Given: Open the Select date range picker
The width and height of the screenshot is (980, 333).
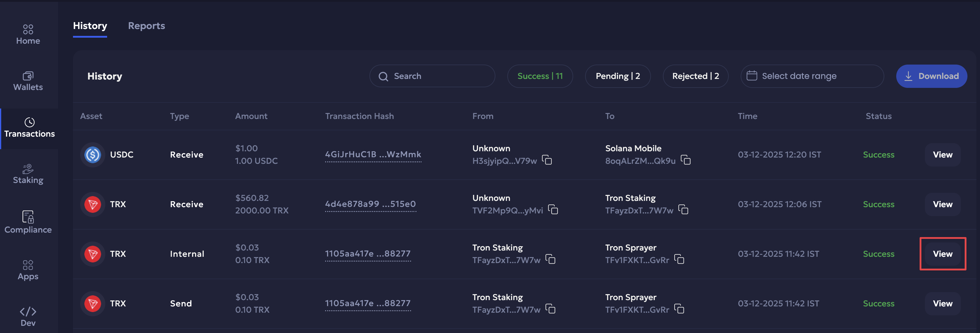Looking at the screenshot, I should click(x=812, y=76).
